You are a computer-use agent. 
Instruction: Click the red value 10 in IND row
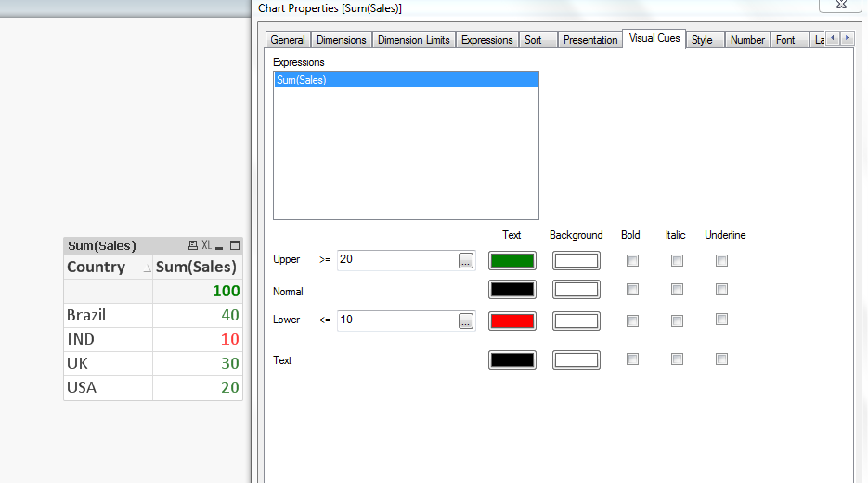(230, 339)
